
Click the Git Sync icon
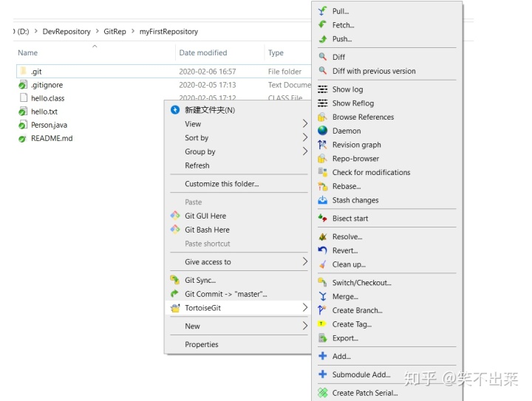pyautogui.click(x=174, y=280)
